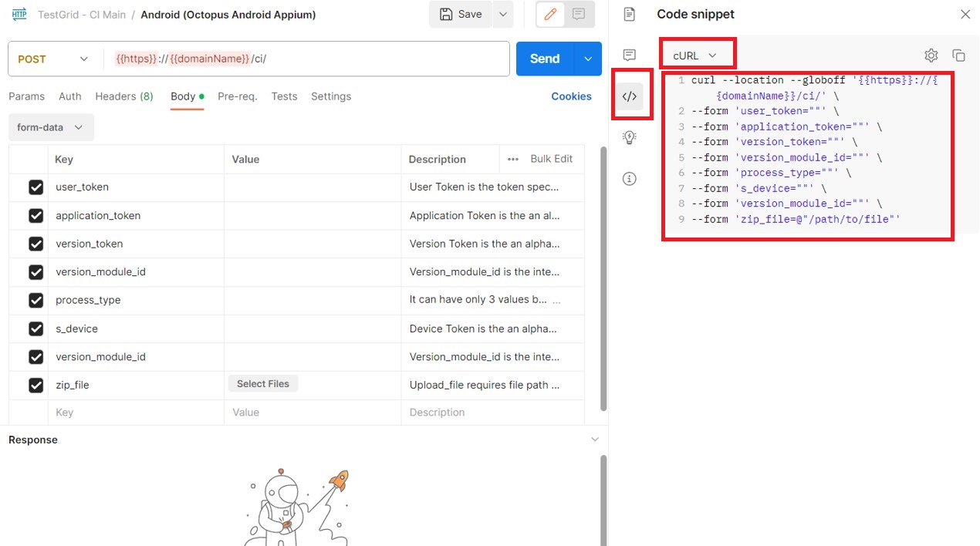This screenshot has height=546, width=980.
Task: Open the Cookies link
Action: point(571,96)
